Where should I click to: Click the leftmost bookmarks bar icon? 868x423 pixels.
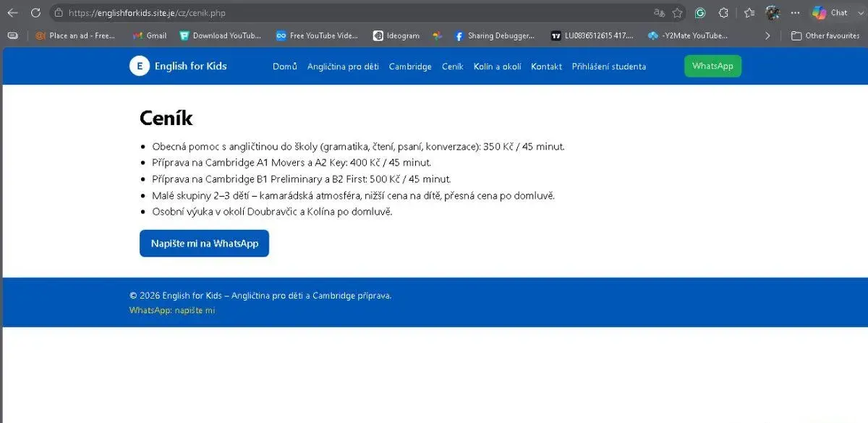pos(12,35)
